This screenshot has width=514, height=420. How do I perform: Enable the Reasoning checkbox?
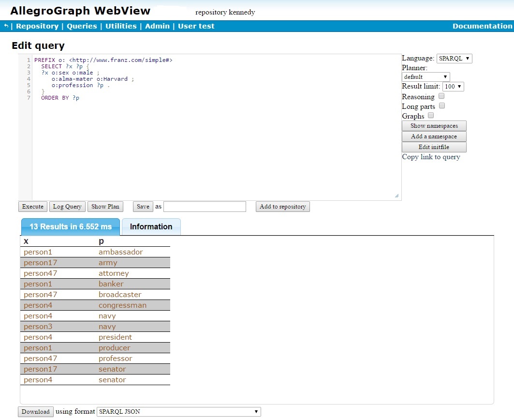coord(441,96)
